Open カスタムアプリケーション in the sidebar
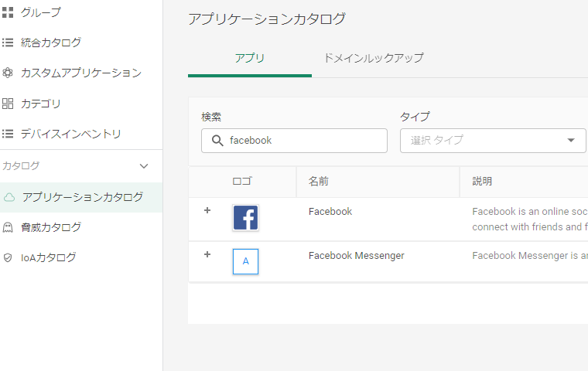 click(x=81, y=73)
